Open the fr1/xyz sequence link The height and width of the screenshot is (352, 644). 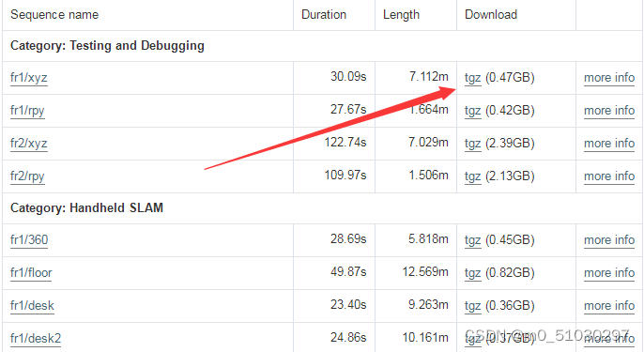click(29, 78)
